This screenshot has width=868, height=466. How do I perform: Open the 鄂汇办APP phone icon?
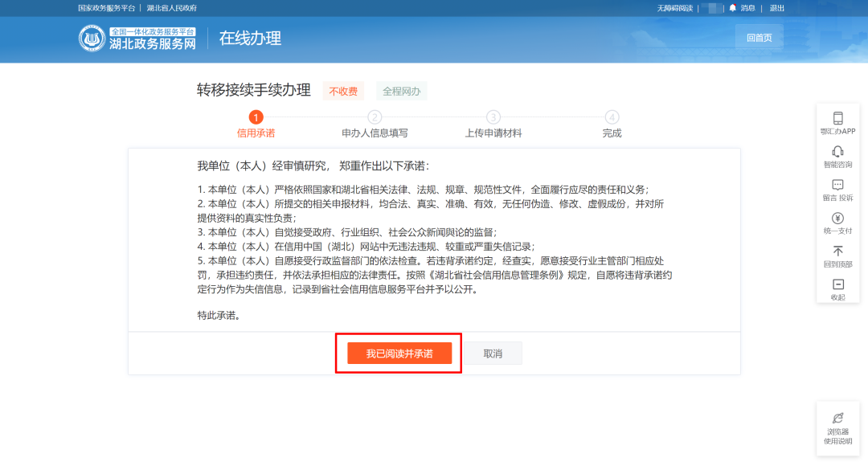point(837,118)
